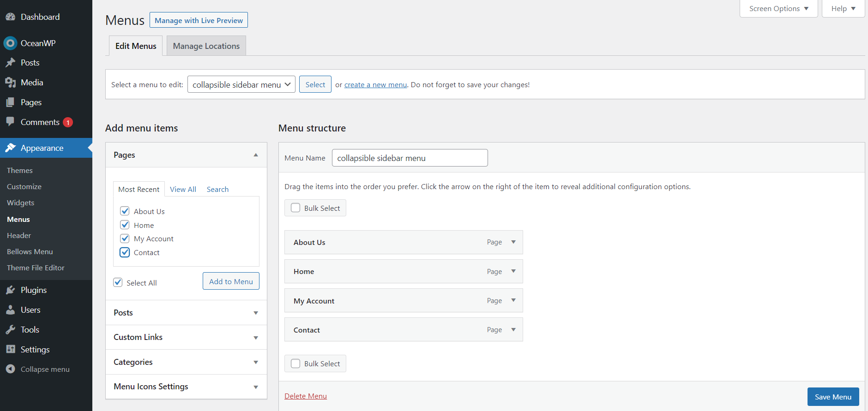Expand the Contact menu item arrow

coord(513,329)
